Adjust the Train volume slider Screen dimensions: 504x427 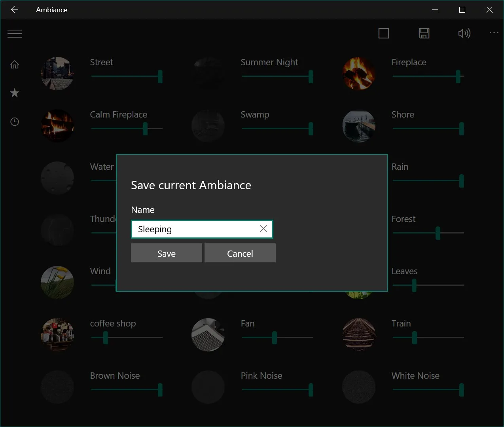pos(428,338)
